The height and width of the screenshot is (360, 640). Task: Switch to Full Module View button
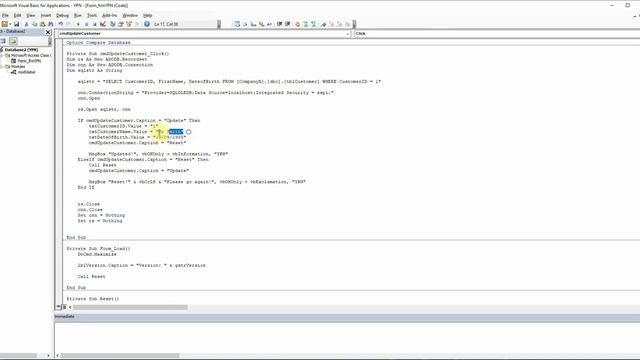coord(64,307)
